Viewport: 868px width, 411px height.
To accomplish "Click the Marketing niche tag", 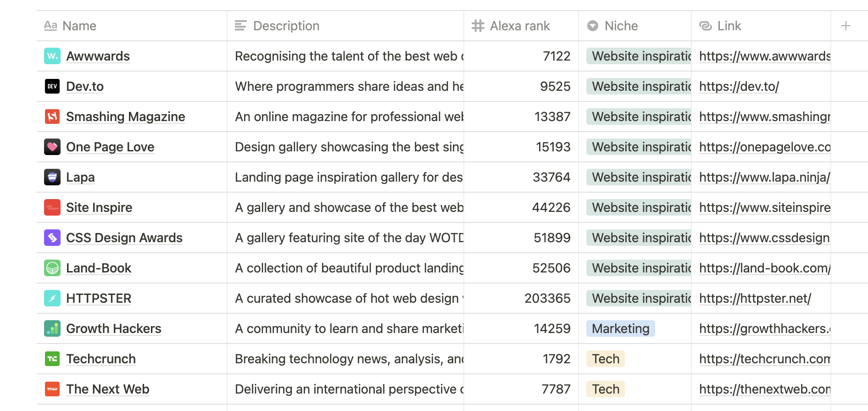I will [621, 328].
